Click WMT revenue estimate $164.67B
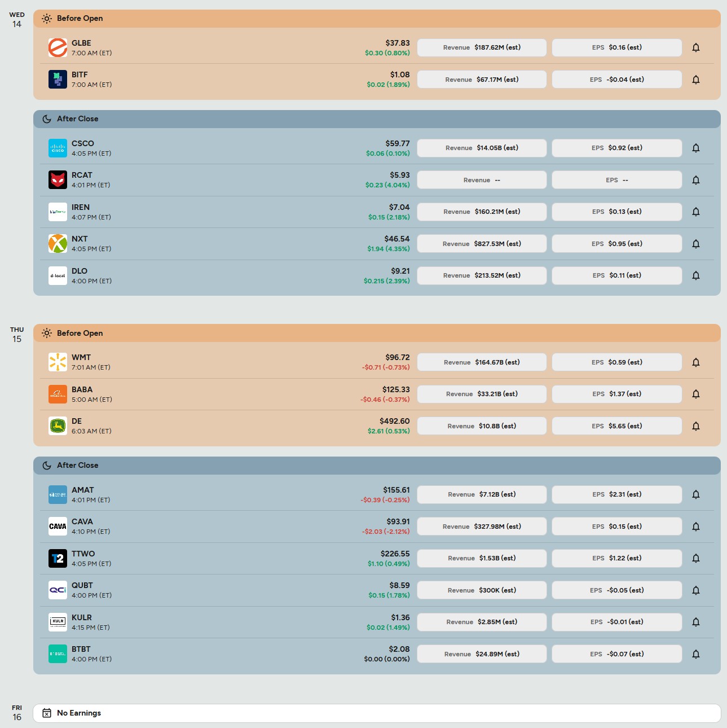Image resolution: width=727 pixels, height=728 pixels. [x=482, y=362]
